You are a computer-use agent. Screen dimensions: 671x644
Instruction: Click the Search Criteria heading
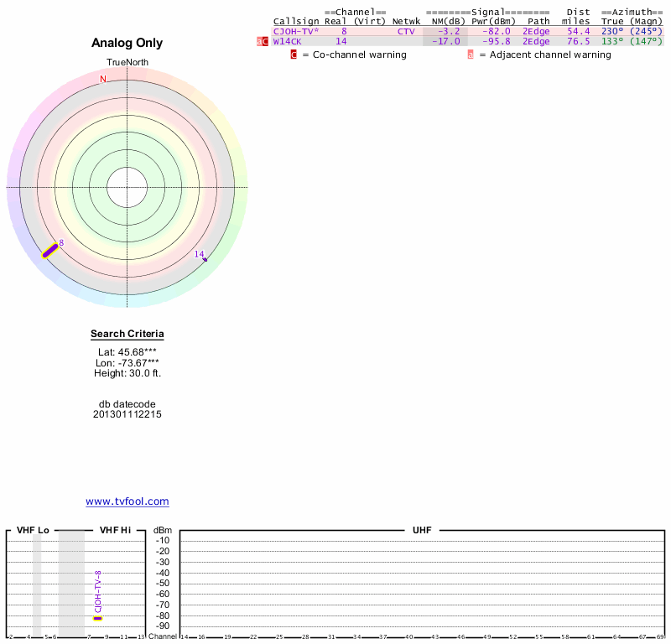127,335
